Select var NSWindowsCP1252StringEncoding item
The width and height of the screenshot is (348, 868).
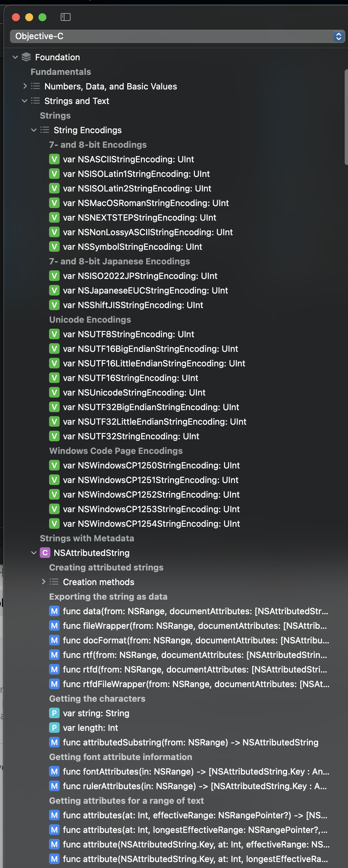click(151, 494)
